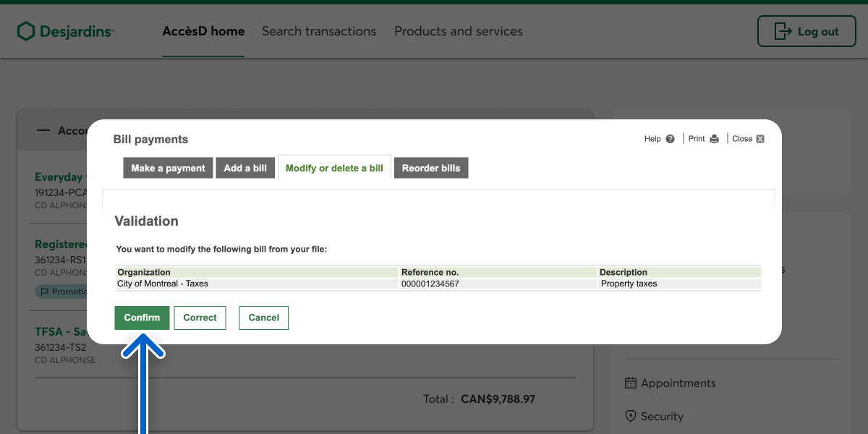This screenshot has width=868, height=434.
Task: Go to the Reorder bills tab
Action: click(x=431, y=168)
